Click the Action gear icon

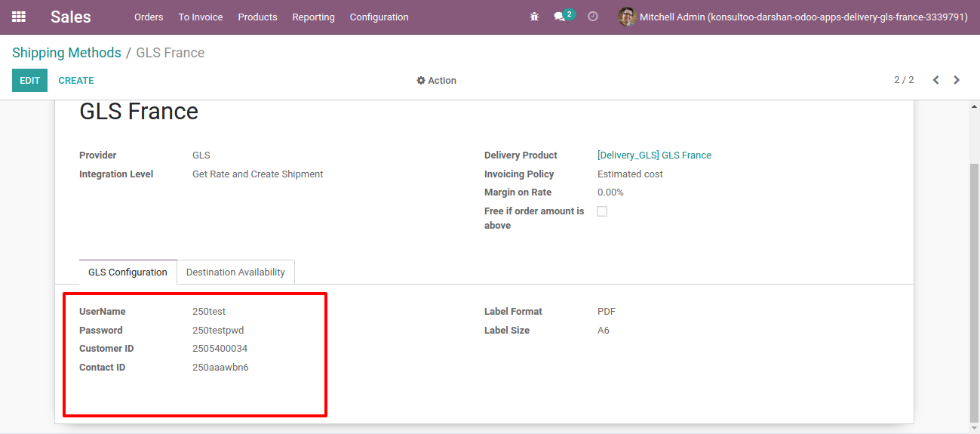(421, 81)
